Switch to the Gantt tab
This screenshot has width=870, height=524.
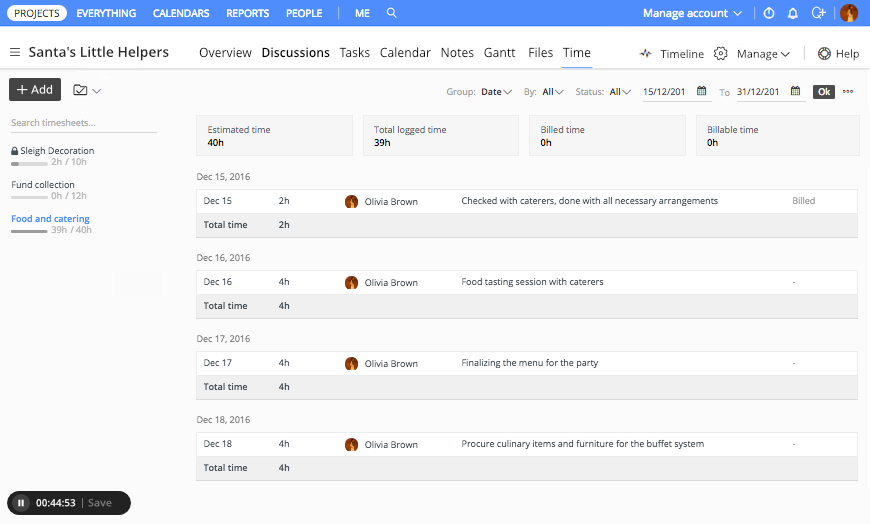[499, 53]
